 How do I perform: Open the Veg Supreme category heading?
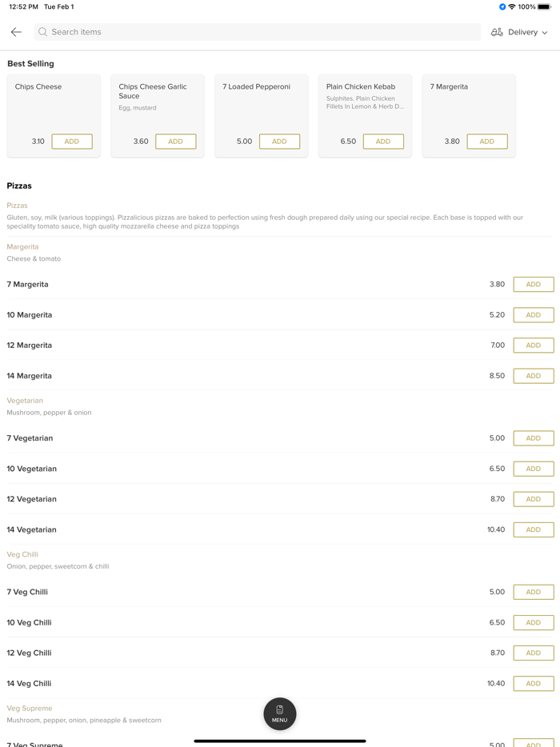[30, 709]
